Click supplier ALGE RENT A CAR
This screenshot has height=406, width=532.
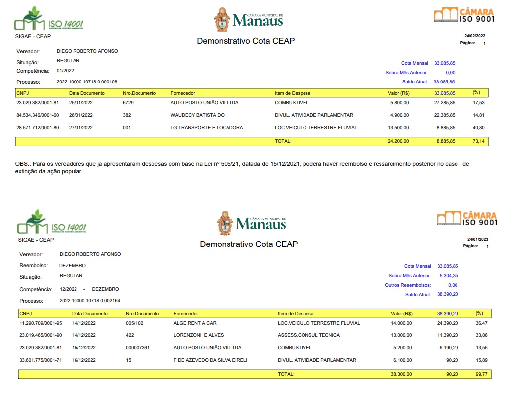point(195,323)
